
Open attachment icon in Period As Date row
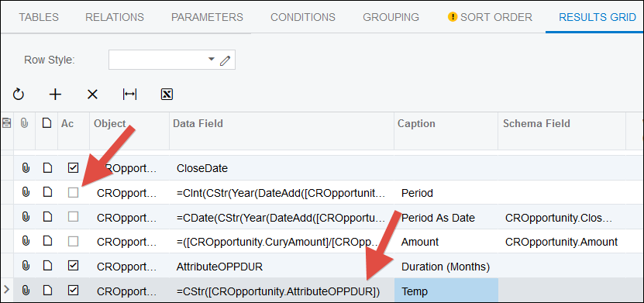click(26, 217)
